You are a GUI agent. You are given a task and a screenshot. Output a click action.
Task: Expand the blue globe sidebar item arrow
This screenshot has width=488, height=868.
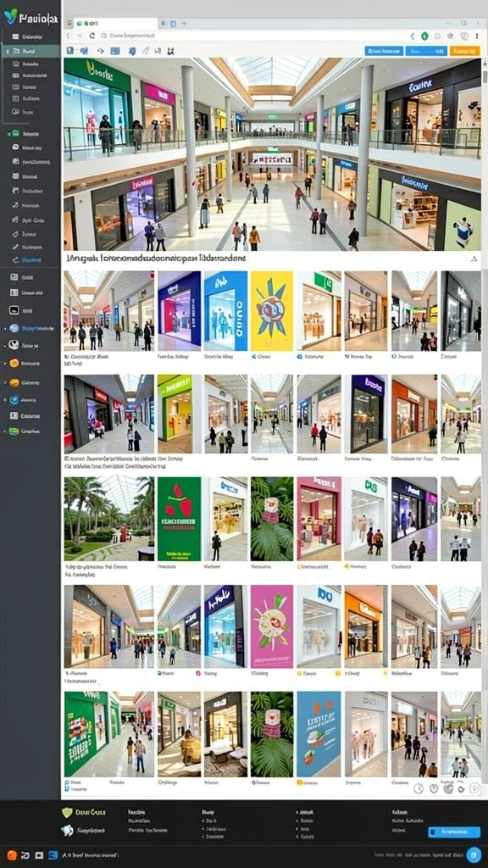[4, 399]
